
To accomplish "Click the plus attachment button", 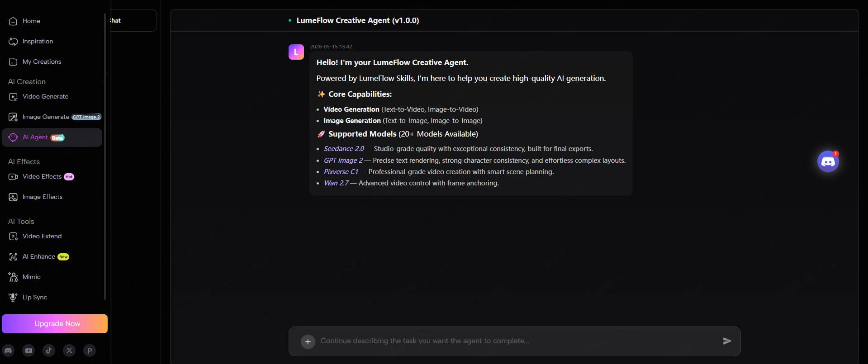I will tap(308, 341).
